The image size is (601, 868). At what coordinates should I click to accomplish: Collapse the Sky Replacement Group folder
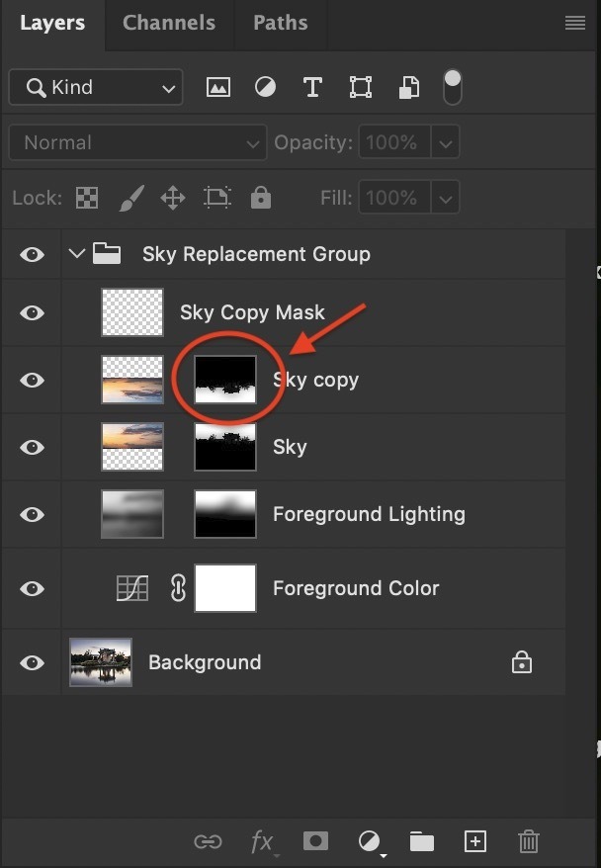(77, 254)
